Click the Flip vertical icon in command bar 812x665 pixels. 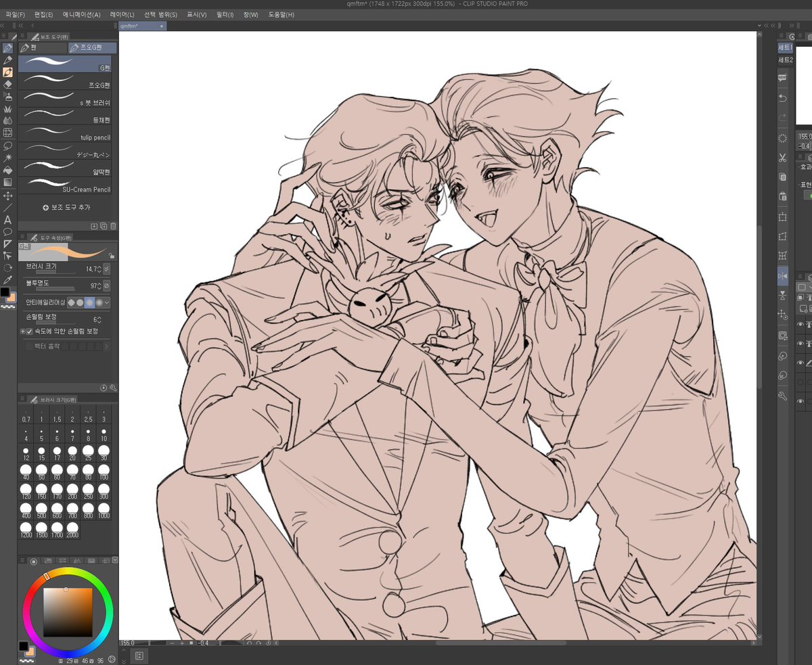[783, 295]
